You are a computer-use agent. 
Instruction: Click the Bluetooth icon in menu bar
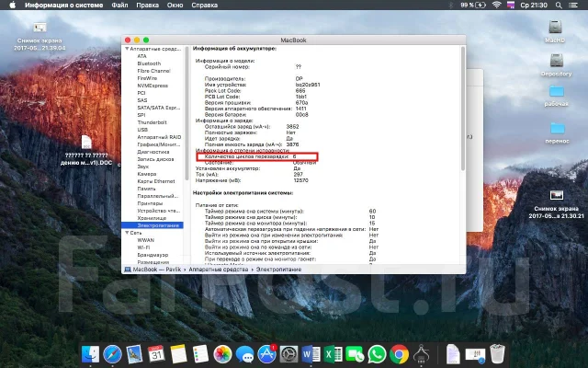pyautogui.click(x=451, y=5)
